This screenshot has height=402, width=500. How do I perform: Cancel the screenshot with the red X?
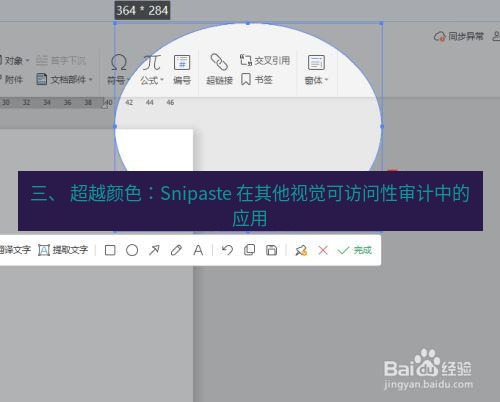pyautogui.click(x=323, y=250)
